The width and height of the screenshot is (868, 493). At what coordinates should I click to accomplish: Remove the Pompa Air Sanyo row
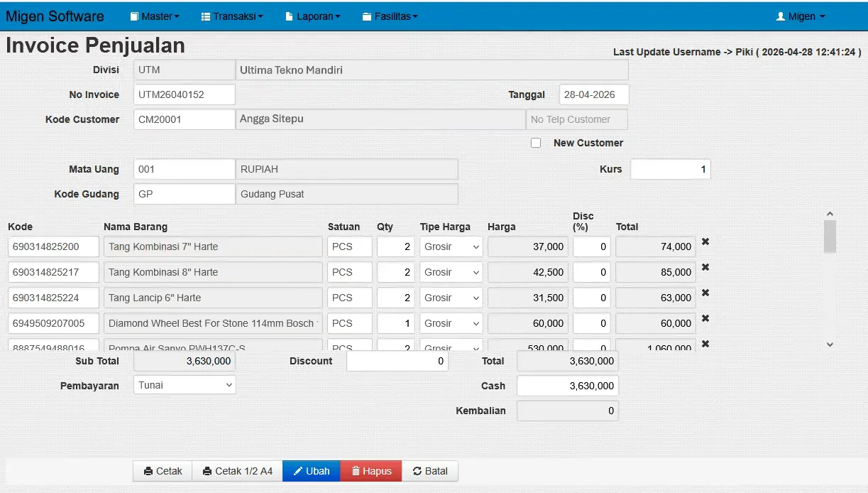tap(705, 344)
